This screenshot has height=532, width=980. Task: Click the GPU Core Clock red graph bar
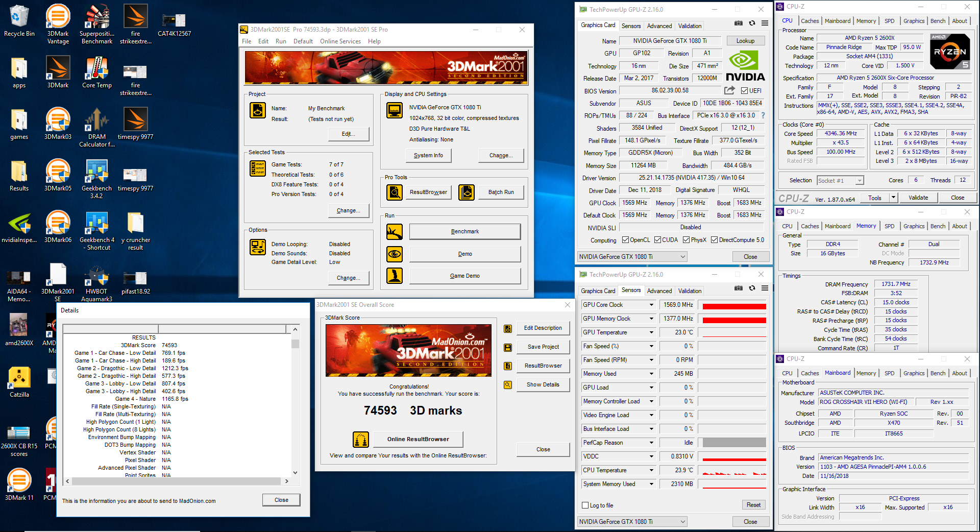[734, 306]
